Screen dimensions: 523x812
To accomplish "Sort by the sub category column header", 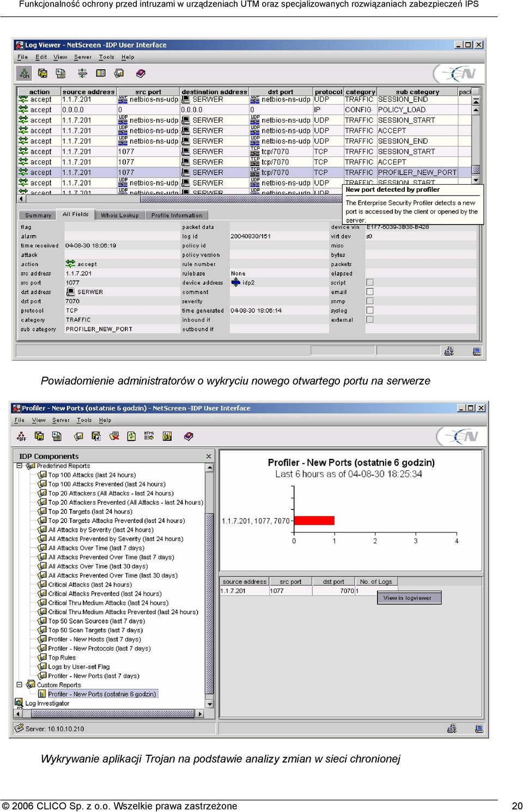I will pos(417,92).
